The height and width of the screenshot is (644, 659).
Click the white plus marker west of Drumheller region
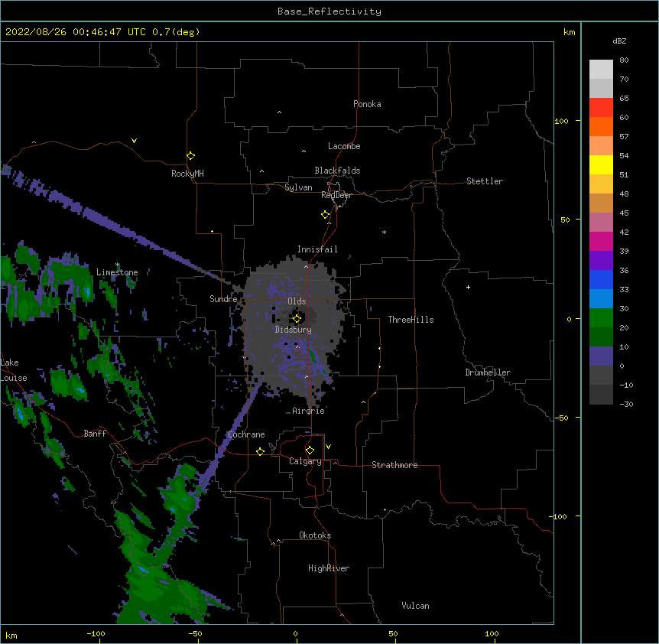point(468,287)
